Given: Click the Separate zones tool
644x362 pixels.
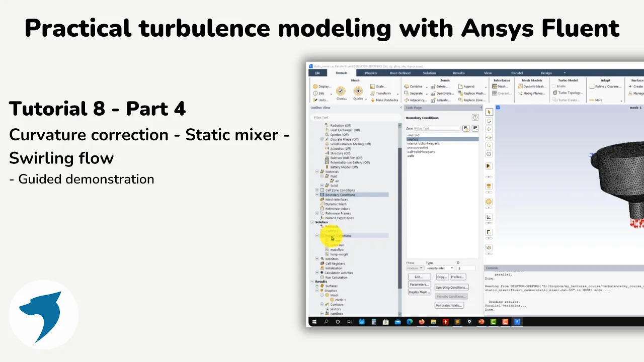Looking at the screenshot, I should point(414,93).
